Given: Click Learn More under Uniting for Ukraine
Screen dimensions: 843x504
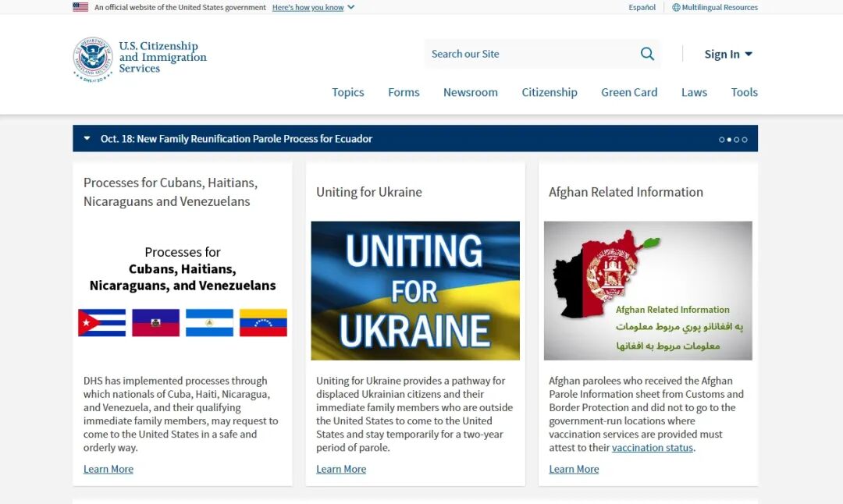Looking at the screenshot, I should [x=341, y=469].
